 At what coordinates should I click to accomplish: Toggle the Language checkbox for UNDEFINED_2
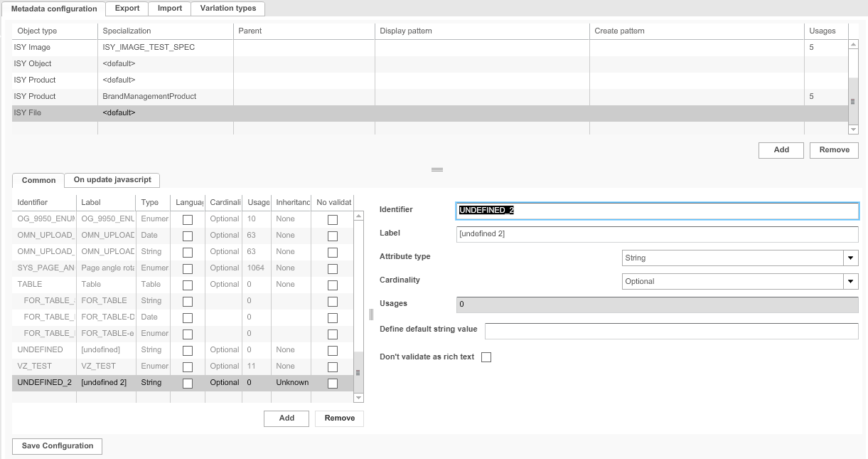[188, 383]
